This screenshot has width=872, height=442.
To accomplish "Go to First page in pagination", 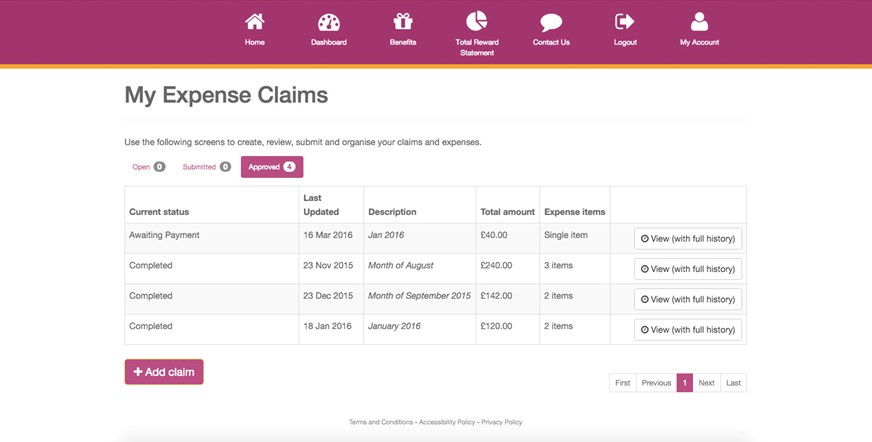I will point(623,383).
